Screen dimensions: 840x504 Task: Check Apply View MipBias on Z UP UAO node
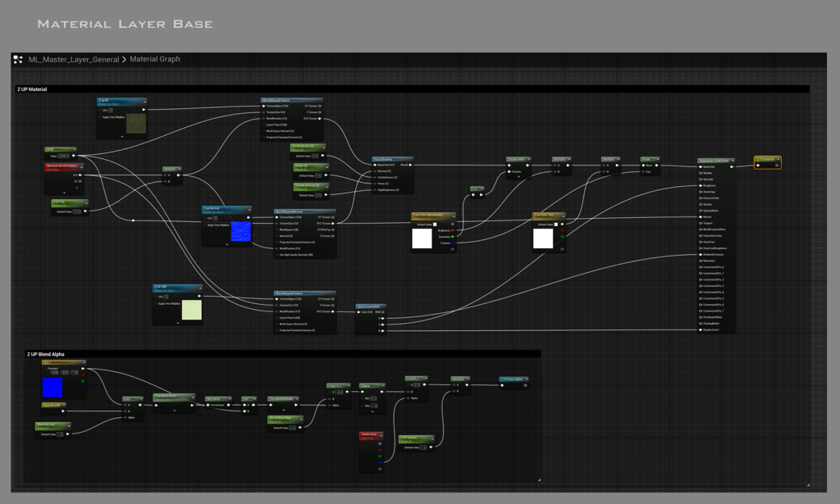point(156,303)
